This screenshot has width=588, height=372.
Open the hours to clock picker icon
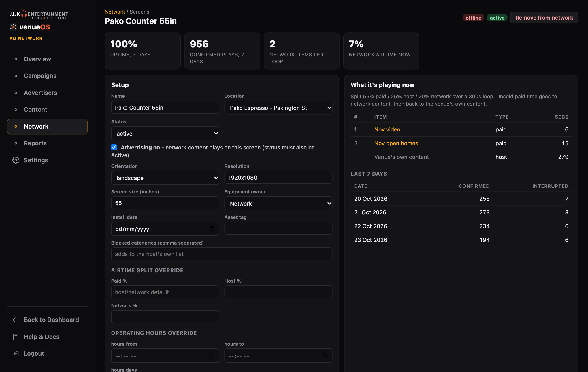tap(324, 356)
